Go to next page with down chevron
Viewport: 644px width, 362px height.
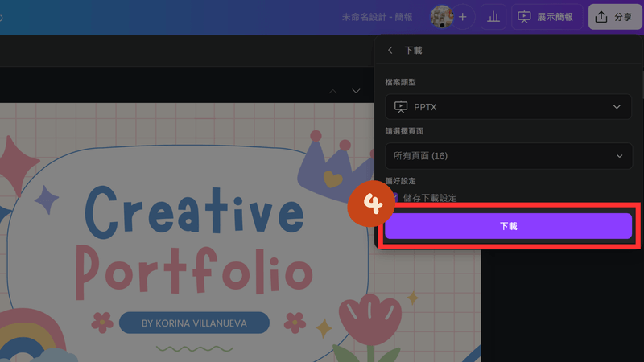(x=356, y=91)
